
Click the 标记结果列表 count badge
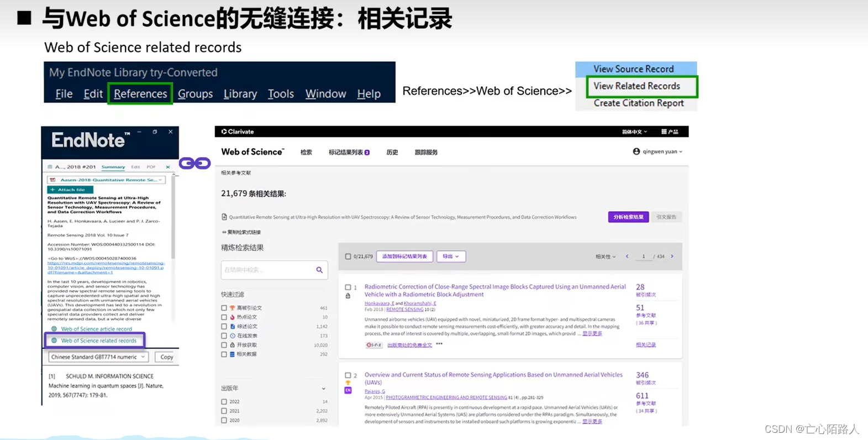point(367,153)
